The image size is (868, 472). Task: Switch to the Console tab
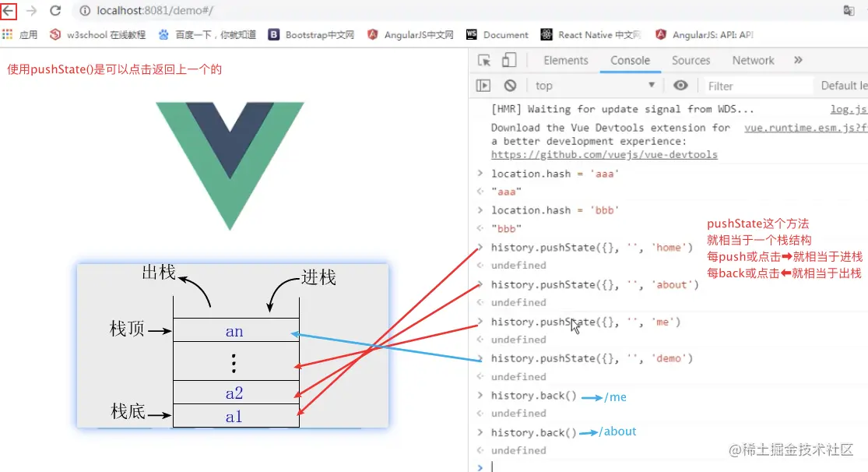pos(630,61)
